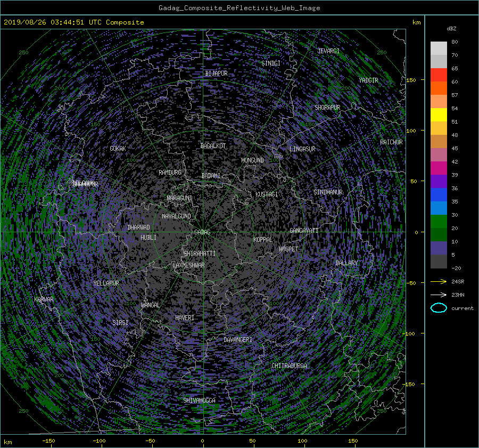The height and width of the screenshot is (448, 479).
Task: Click the SIRSI city label
Action: 120,323
